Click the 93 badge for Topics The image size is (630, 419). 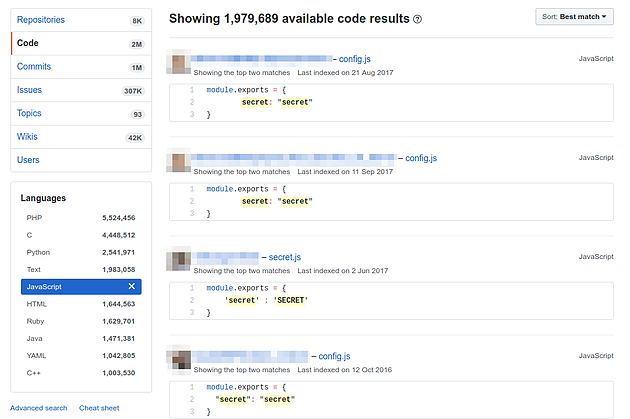pos(137,114)
